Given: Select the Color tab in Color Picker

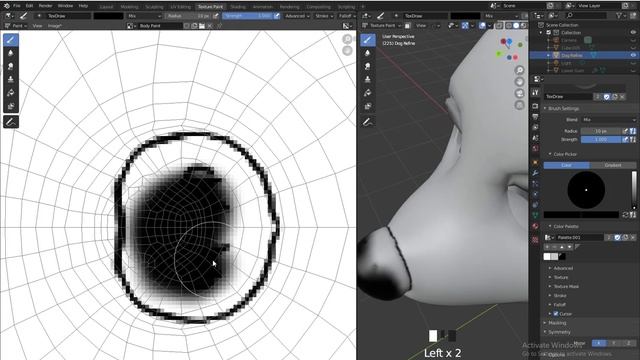Looking at the screenshot, I should [x=567, y=165].
